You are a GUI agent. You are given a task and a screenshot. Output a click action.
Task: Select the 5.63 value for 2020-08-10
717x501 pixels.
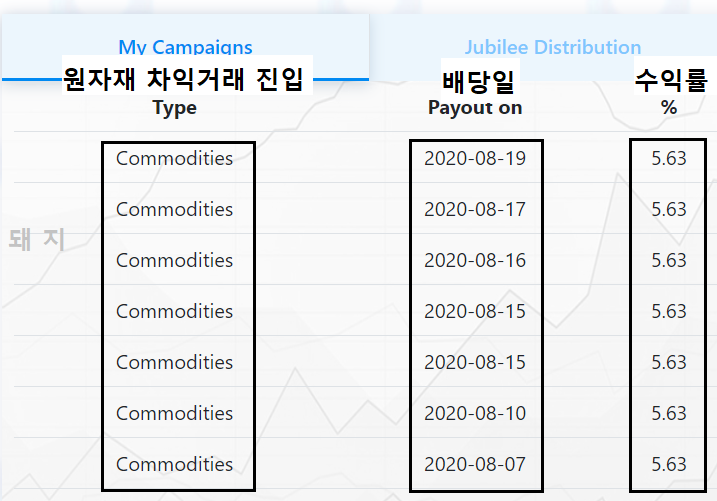669,413
